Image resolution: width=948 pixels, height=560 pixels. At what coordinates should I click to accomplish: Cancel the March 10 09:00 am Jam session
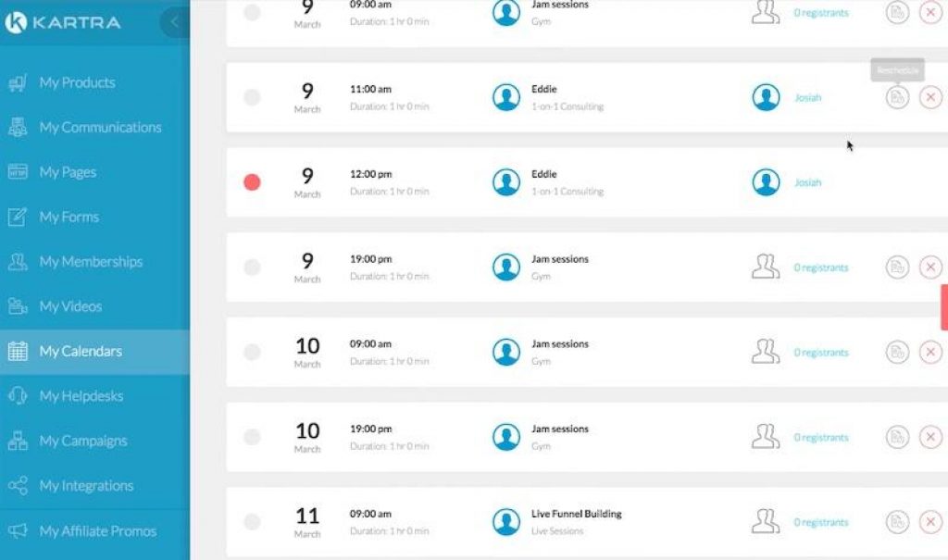(x=930, y=353)
